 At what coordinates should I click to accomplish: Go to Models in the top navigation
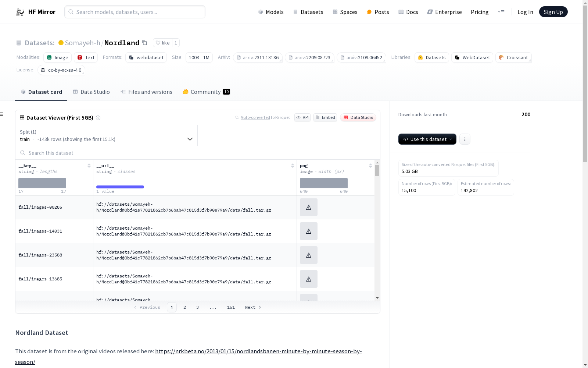pyautogui.click(x=271, y=12)
